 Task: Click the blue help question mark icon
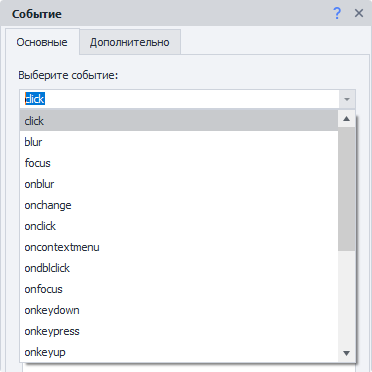point(337,14)
